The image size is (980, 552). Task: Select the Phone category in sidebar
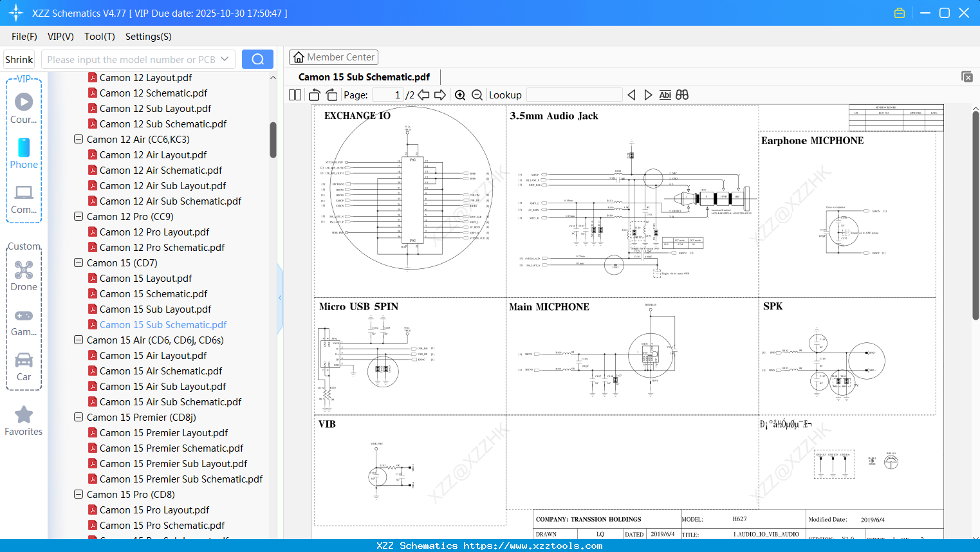[x=24, y=153]
